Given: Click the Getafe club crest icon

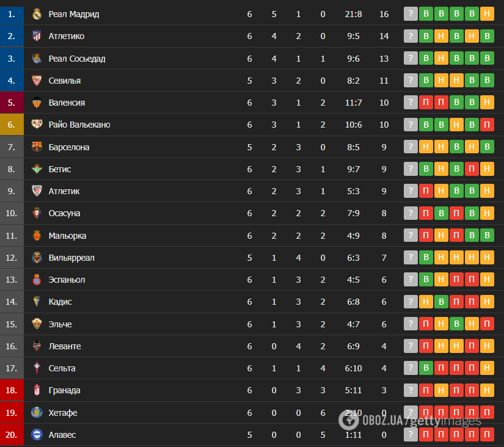Looking at the screenshot, I should (x=37, y=412).
